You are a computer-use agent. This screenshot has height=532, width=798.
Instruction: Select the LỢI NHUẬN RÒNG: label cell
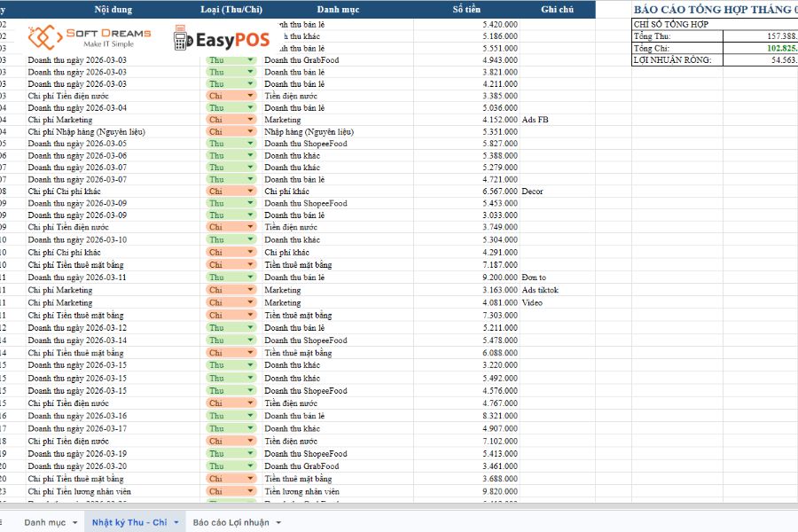click(x=677, y=60)
